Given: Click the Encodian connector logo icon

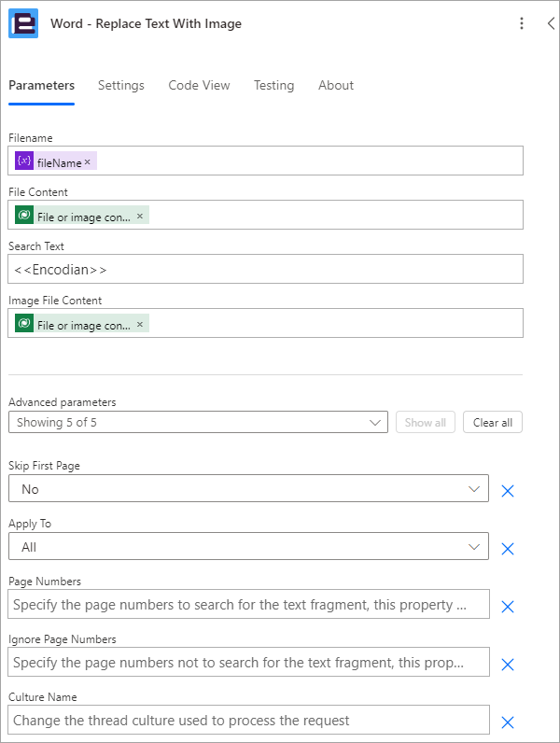Looking at the screenshot, I should coord(23,23).
